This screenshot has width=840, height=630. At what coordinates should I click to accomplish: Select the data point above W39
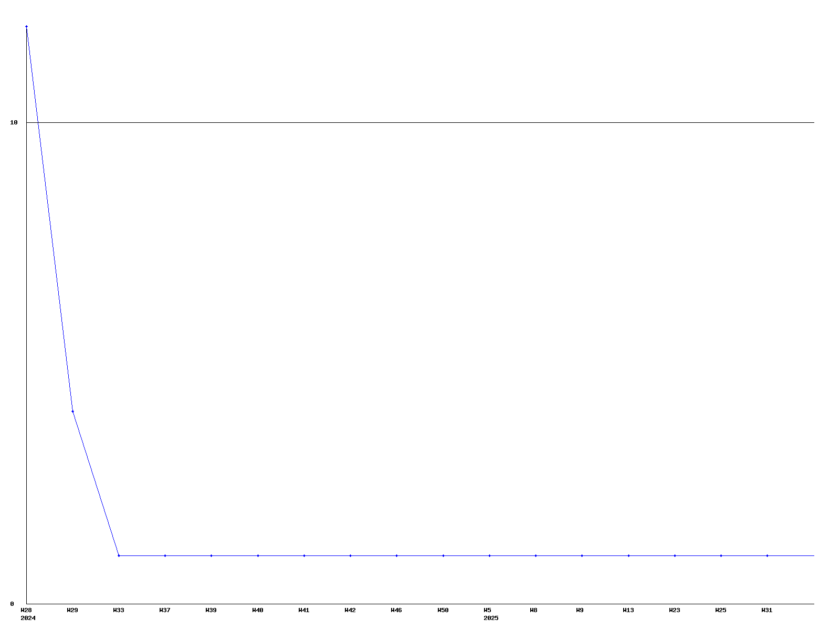pyautogui.click(x=211, y=555)
